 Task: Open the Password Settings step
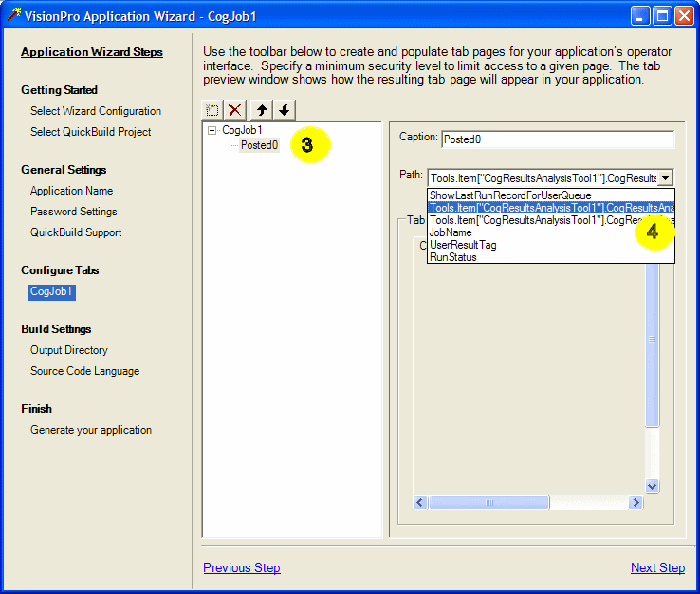click(74, 212)
